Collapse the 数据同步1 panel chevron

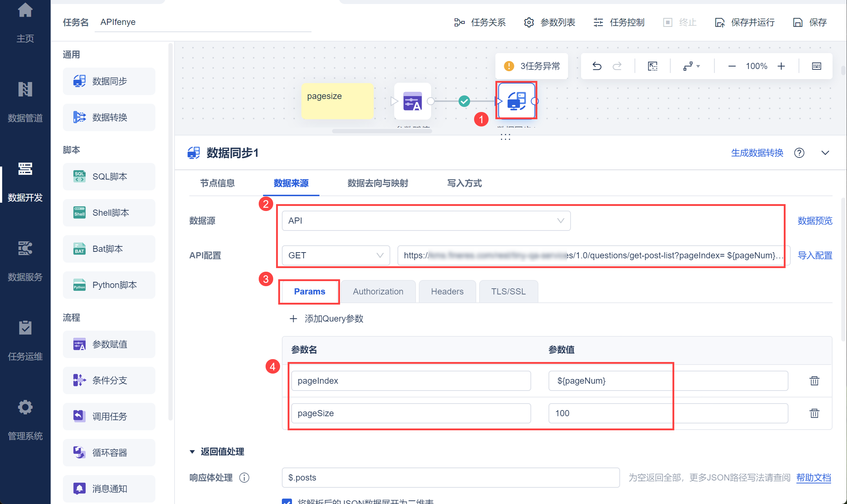(825, 153)
